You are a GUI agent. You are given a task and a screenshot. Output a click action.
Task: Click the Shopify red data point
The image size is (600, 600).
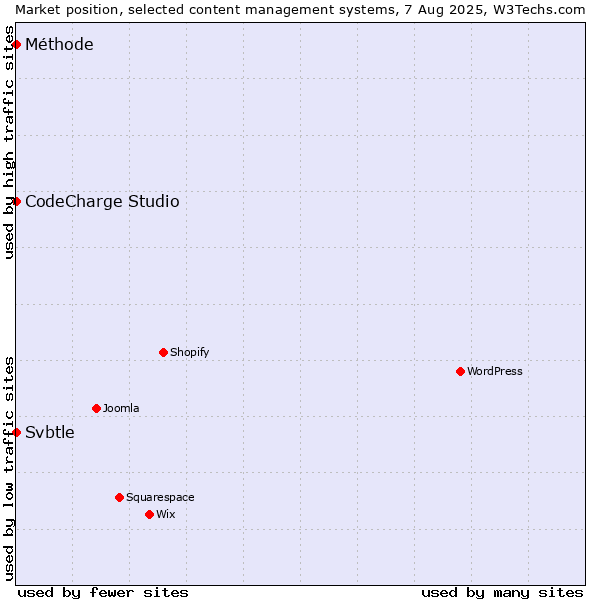[x=163, y=352]
